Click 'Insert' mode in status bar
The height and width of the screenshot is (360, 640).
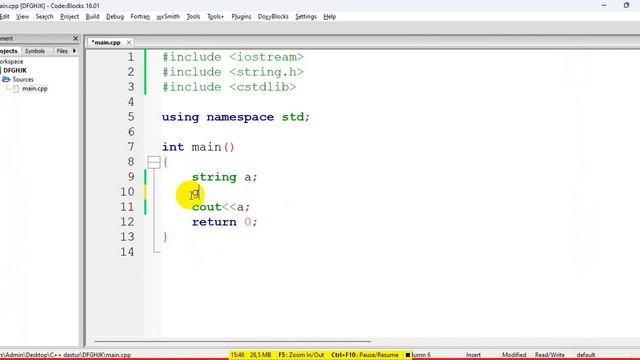coord(473,355)
